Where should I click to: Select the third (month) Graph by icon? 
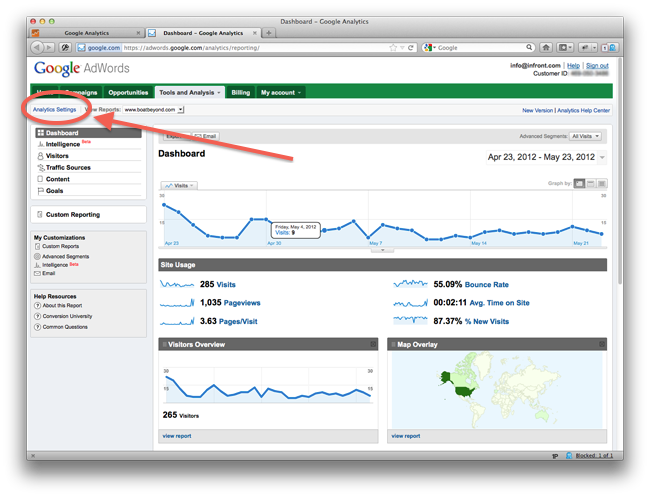pos(602,183)
